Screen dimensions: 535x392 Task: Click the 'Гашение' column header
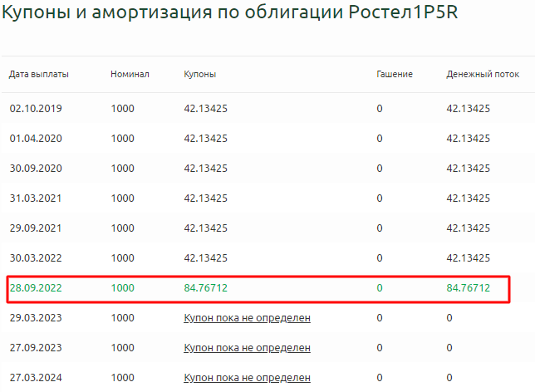click(394, 75)
